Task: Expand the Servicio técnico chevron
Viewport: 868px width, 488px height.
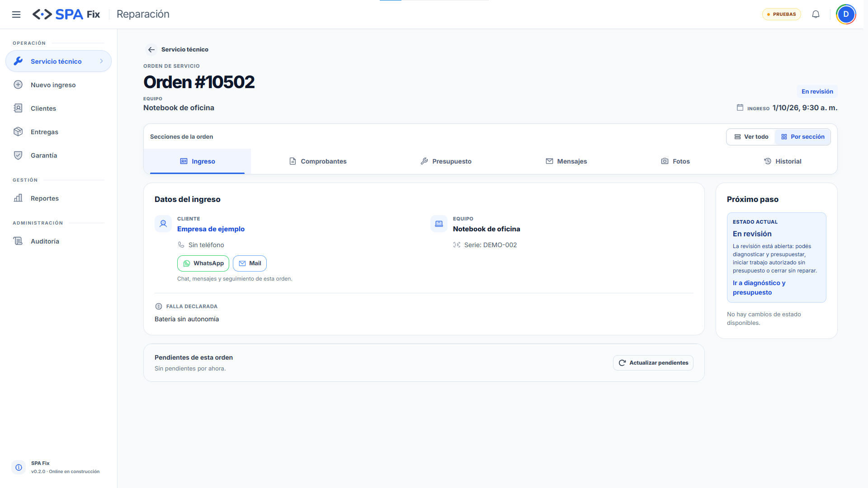Action: point(101,61)
